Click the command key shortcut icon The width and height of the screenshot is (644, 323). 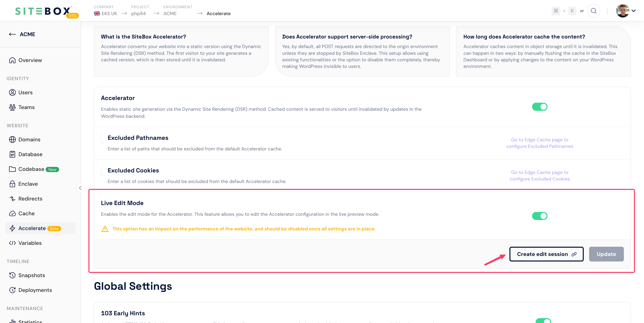coord(556,11)
